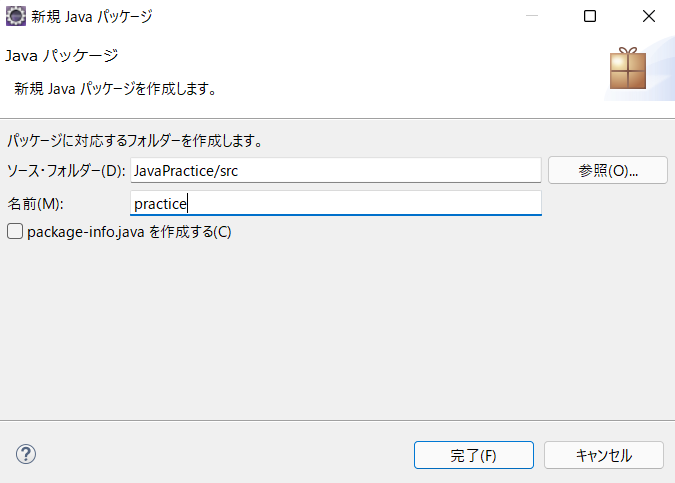The height and width of the screenshot is (483, 675).
Task: Close the 新規 Java パッケージ dialog
Action: [648, 16]
